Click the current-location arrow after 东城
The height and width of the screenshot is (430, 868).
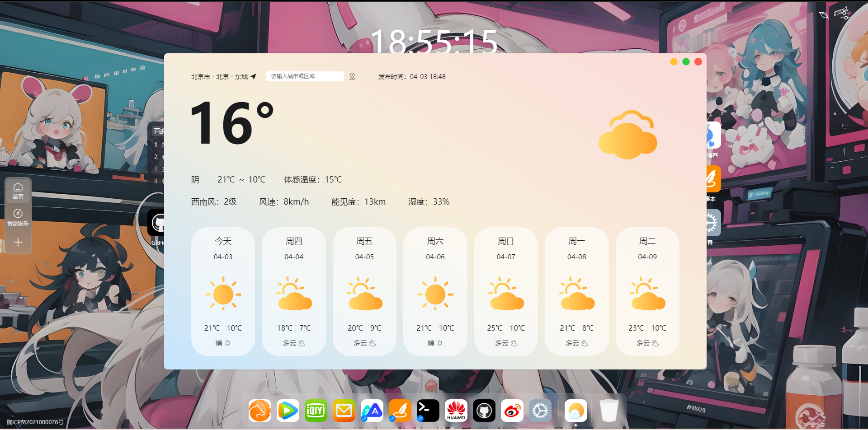tap(253, 77)
